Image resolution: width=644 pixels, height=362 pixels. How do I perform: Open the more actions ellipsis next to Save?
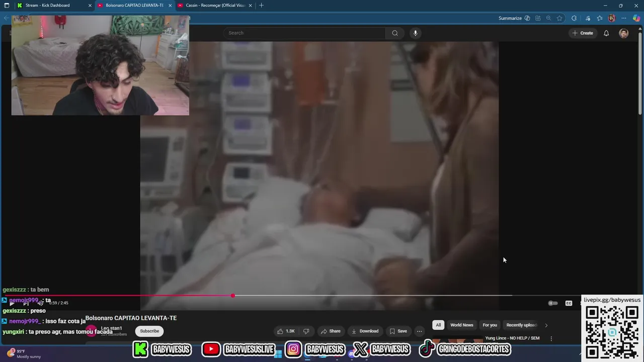tap(419, 331)
